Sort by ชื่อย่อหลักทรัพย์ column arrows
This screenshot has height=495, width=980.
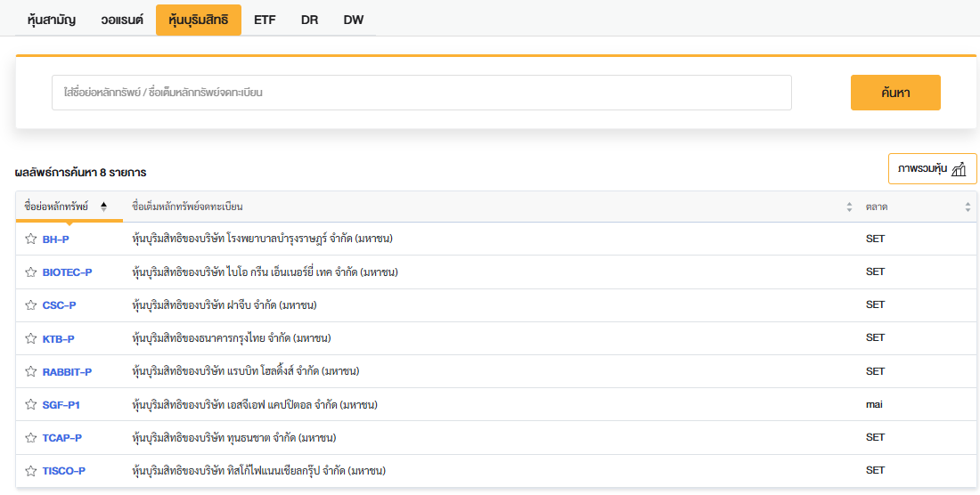pos(103,207)
